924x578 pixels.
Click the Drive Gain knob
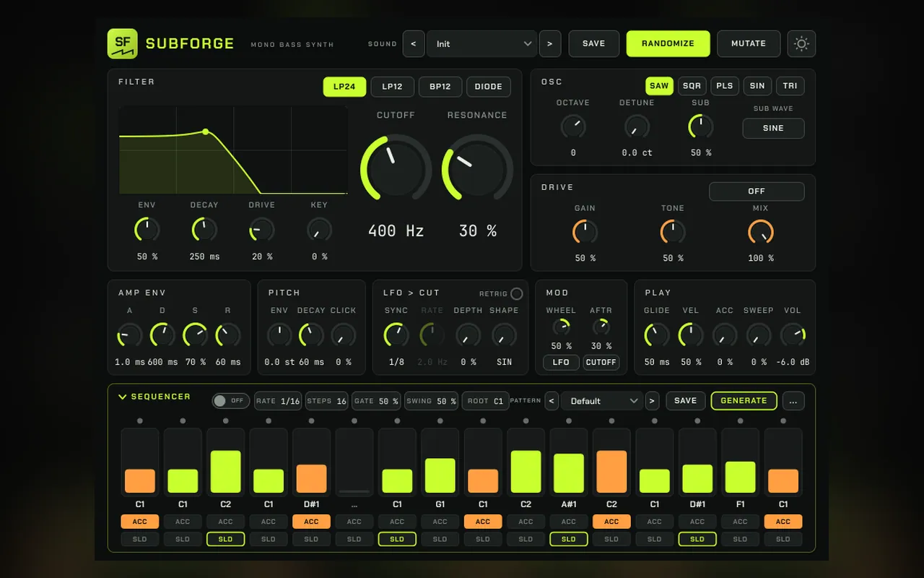[585, 233]
